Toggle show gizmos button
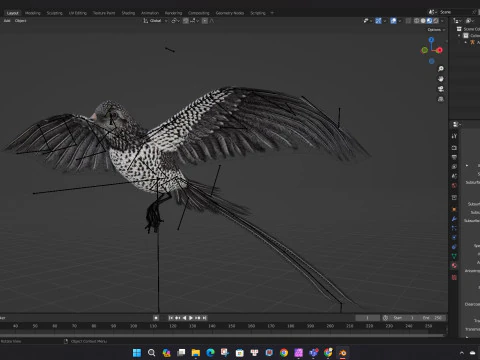Viewport: 480px width, 360px height. 378,21
